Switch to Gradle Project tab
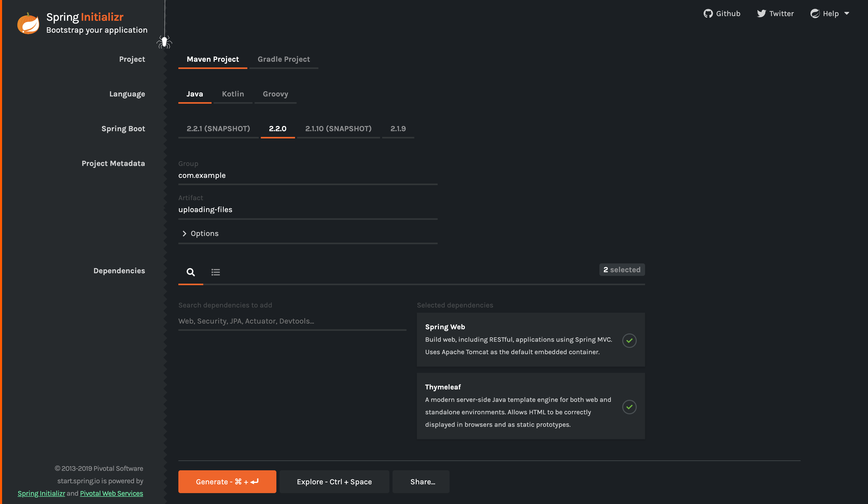This screenshot has height=504, width=868. pyautogui.click(x=283, y=59)
